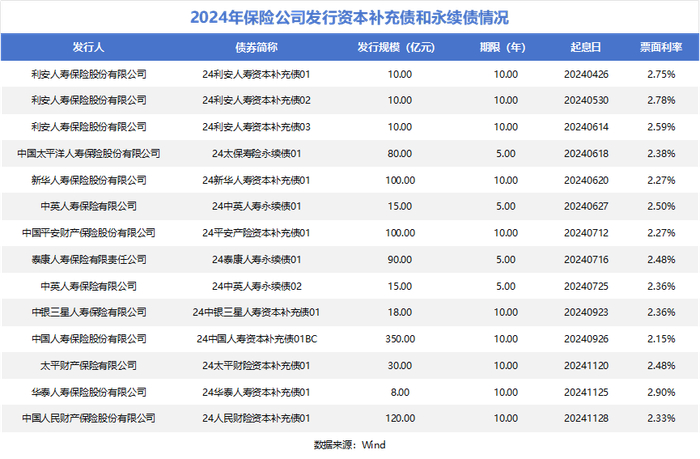Click issuer 中国人寿保险股份有限公司
This screenshot has width=700, height=459.
pyautogui.click(x=89, y=339)
